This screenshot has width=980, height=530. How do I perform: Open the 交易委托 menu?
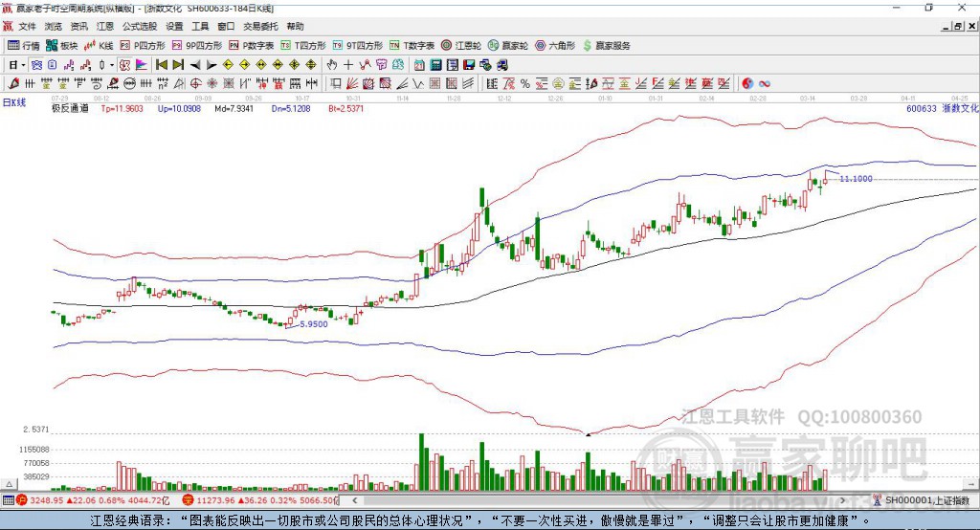pos(260,26)
